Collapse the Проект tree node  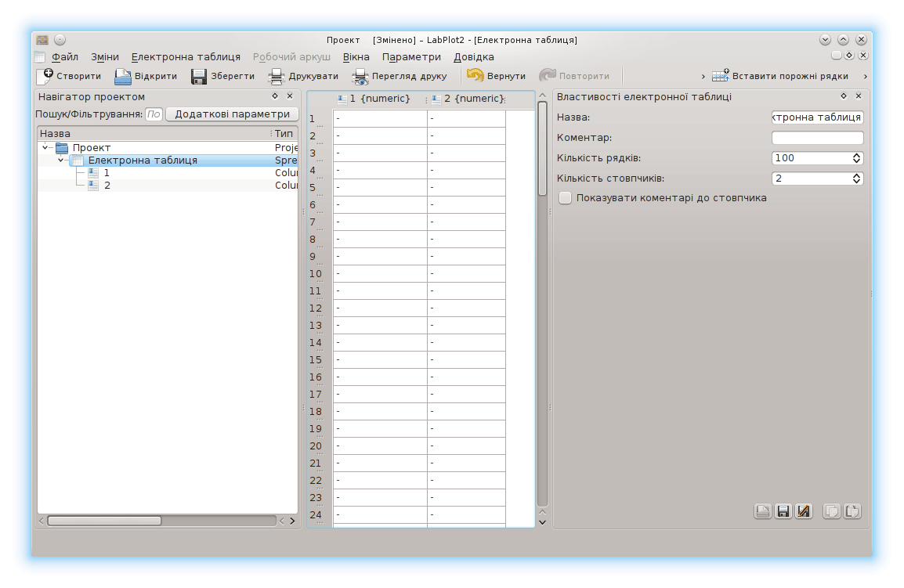pyautogui.click(x=46, y=148)
